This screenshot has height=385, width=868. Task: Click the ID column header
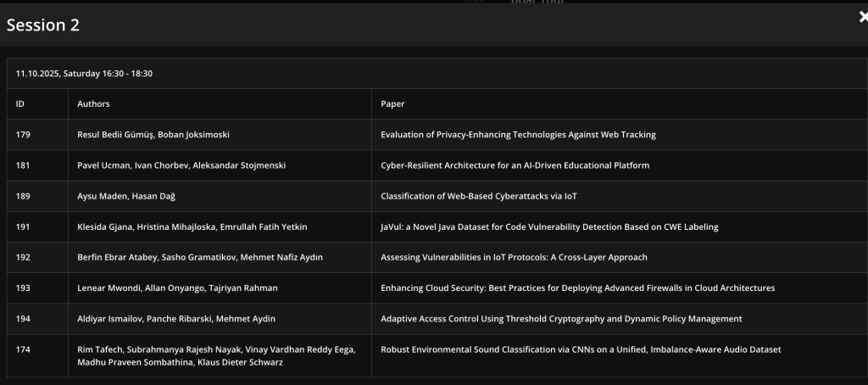tap(20, 104)
